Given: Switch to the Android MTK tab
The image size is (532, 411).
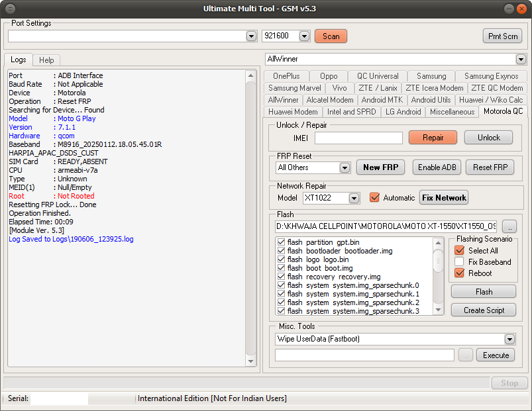Looking at the screenshot, I should click(382, 100).
